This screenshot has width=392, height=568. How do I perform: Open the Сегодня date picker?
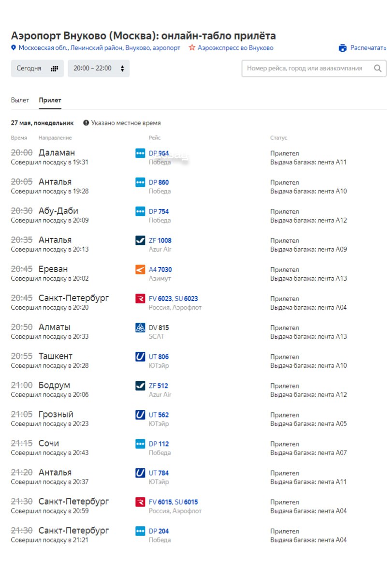click(x=37, y=68)
